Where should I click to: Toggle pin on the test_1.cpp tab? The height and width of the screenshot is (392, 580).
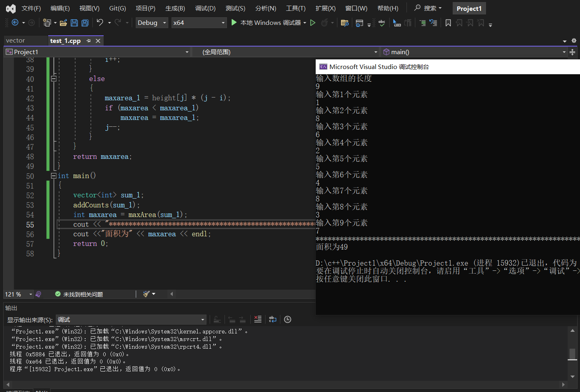coord(88,41)
